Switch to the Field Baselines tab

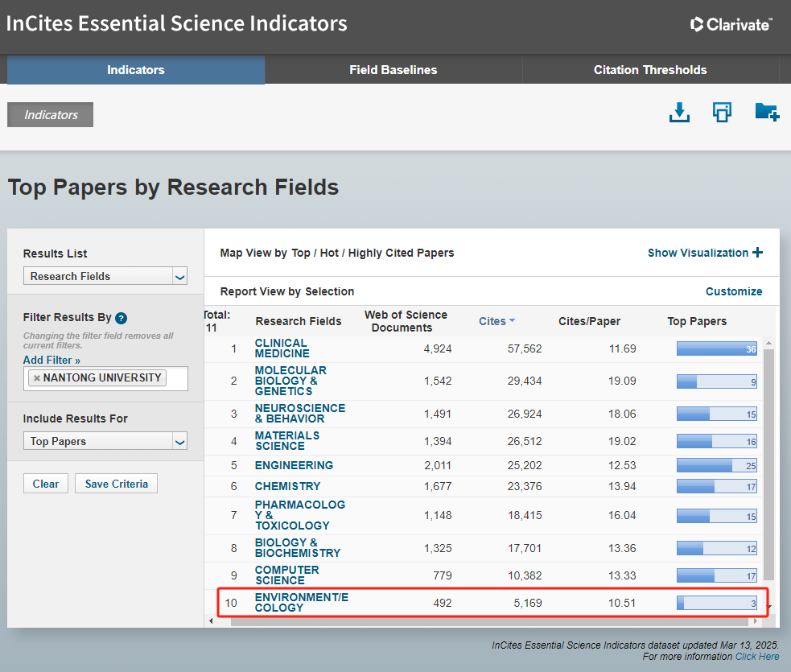[x=393, y=70]
